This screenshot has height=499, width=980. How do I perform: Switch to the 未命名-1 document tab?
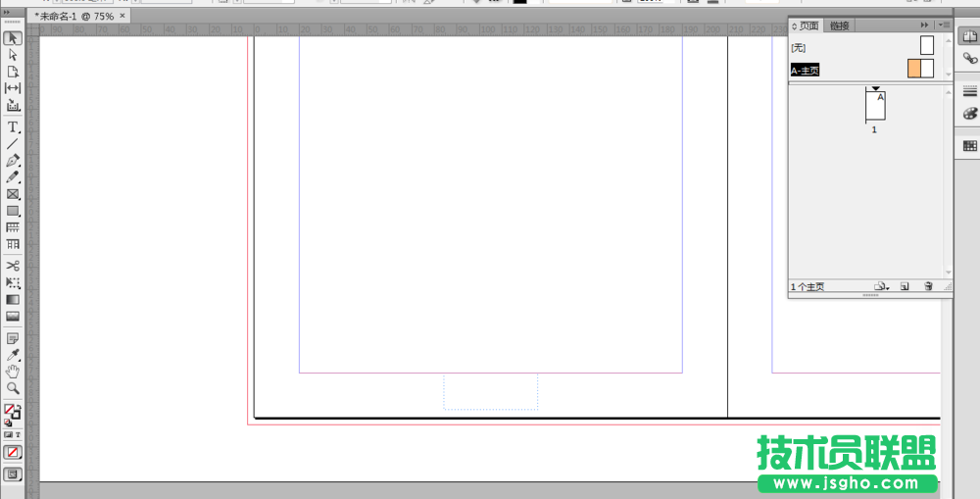[x=73, y=17]
